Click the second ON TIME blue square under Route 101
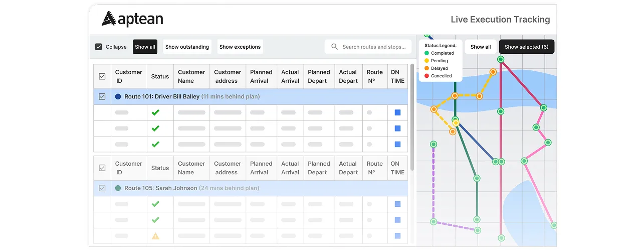 click(397, 129)
